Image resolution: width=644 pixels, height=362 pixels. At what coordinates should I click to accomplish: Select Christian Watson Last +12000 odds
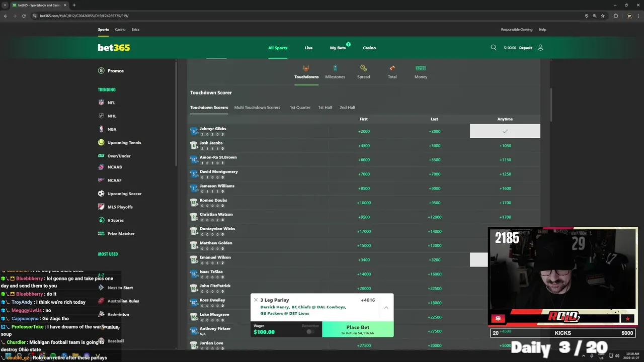pos(434,217)
